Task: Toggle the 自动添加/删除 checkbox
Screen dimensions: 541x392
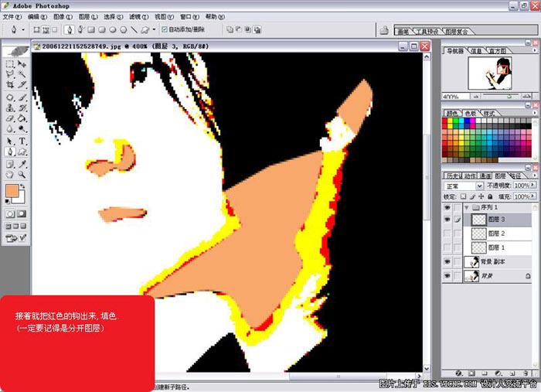Action: pos(163,30)
